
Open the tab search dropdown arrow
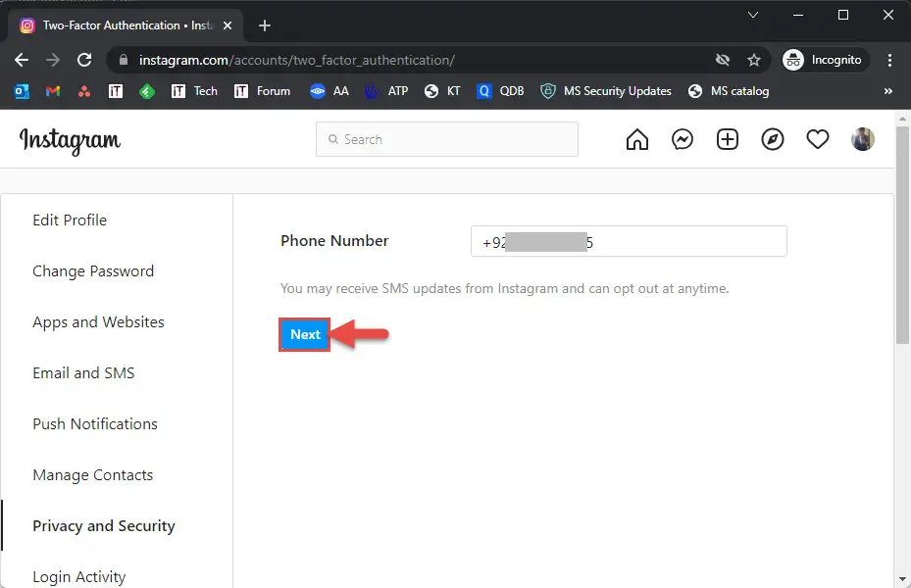(753, 15)
